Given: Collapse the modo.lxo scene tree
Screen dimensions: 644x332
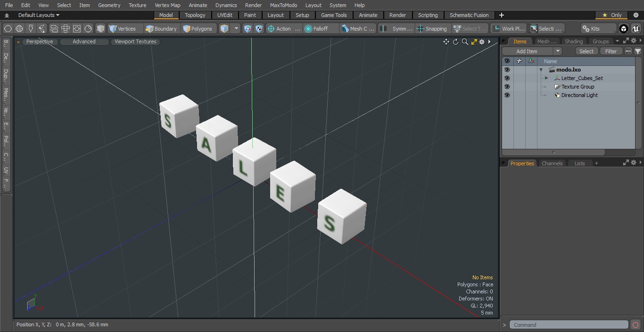Looking at the screenshot, I should pos(541,70).
